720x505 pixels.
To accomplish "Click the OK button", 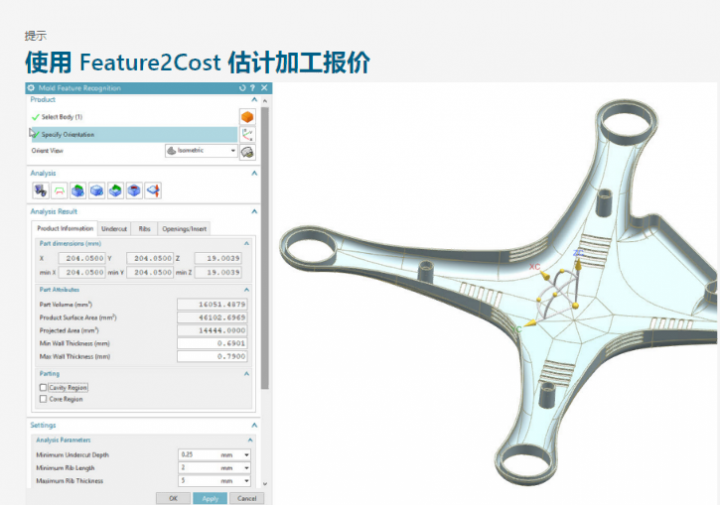I will [x=173, y=498].
